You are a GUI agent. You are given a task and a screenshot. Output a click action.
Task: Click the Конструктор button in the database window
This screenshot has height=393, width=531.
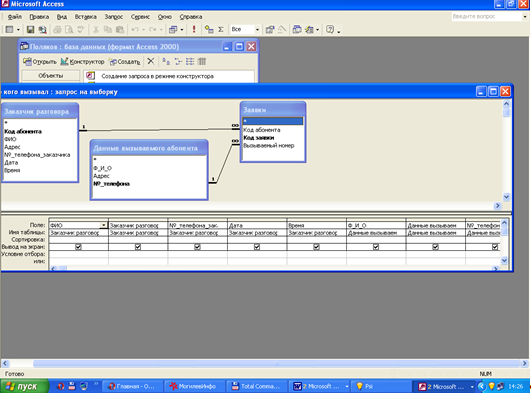click(83, 62)
